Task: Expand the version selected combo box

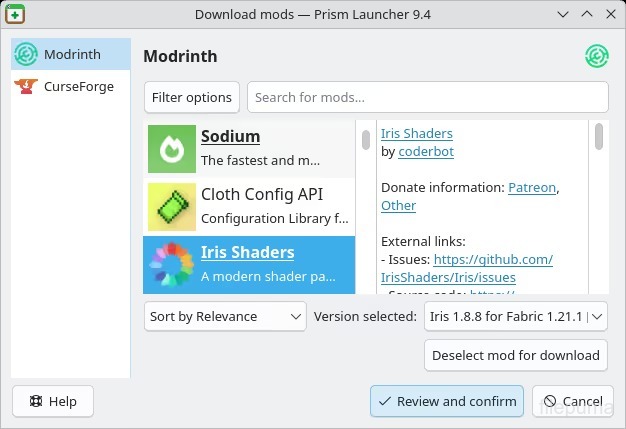Action: click(515, 317)
